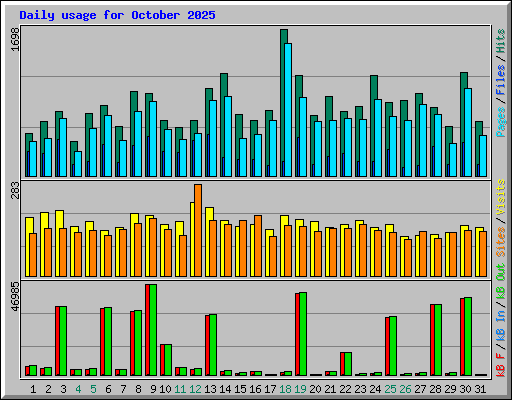Click day 30 on the x-axis
The height and width of the screenshot is (400, 512).
pos(465,389)
